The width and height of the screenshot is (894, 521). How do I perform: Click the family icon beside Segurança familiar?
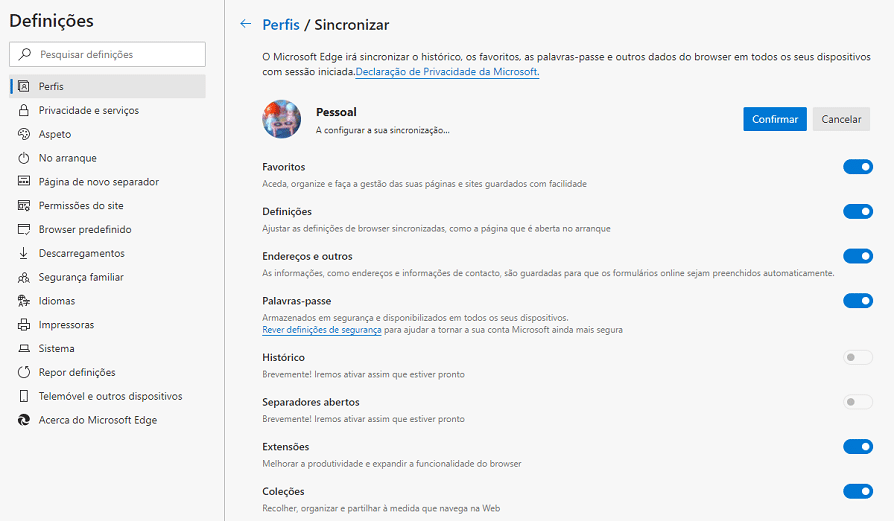coord(23,277)
